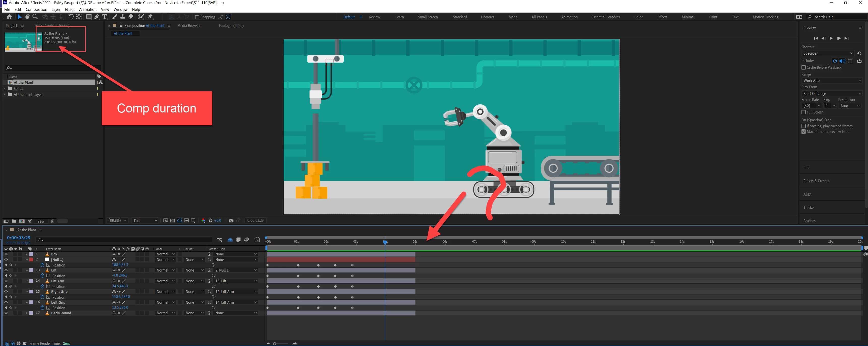Expand the Effects & Presets panel
Screen dimensions: 868x346
click(x=816, y=181)
